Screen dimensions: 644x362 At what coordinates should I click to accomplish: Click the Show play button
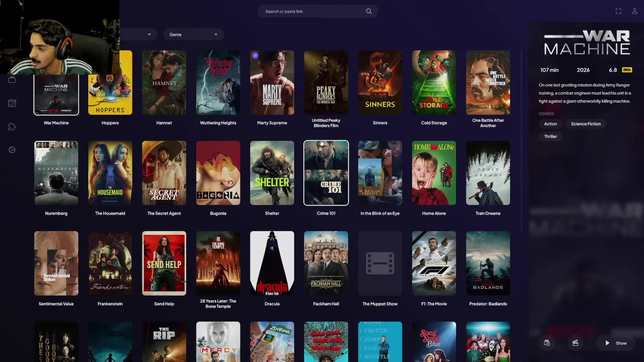pyautogui.click(x=616, y=343)
